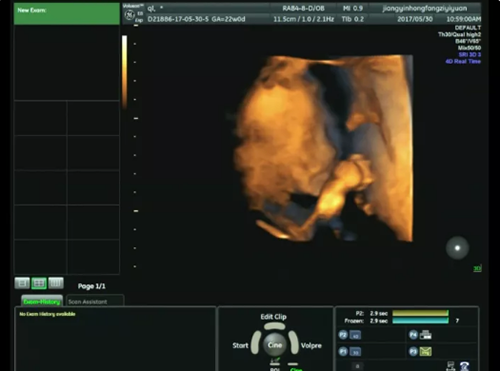Select the single-column clipboard layout icon
Screen dimensions: 500x371
click(22, 283)
